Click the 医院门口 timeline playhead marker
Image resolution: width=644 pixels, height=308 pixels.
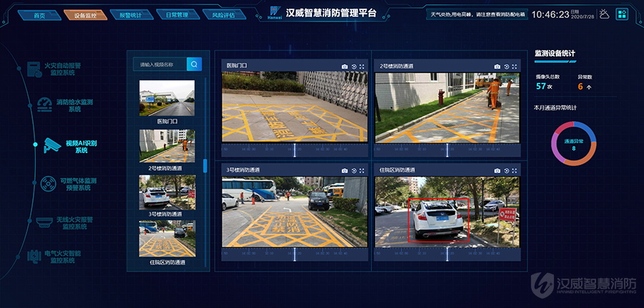[295, 150]
